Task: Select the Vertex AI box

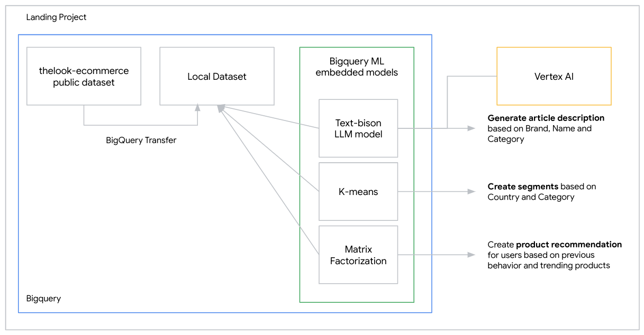Action: point(554,76)
